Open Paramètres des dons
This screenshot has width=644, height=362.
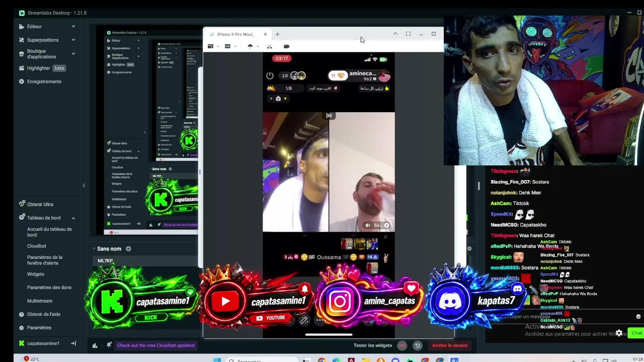(x=49, y=288)
